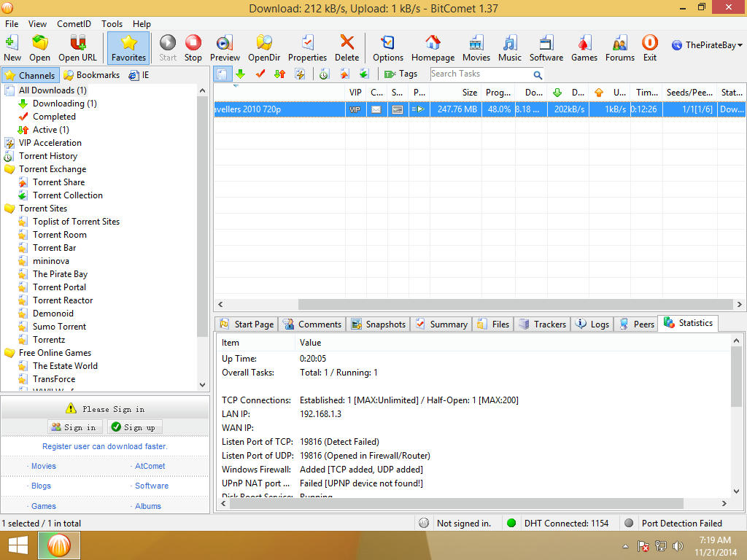This screenshot has height=560, width=747.
Task: Click the green Downloading filter arrow icon
Action: [241, 74]
